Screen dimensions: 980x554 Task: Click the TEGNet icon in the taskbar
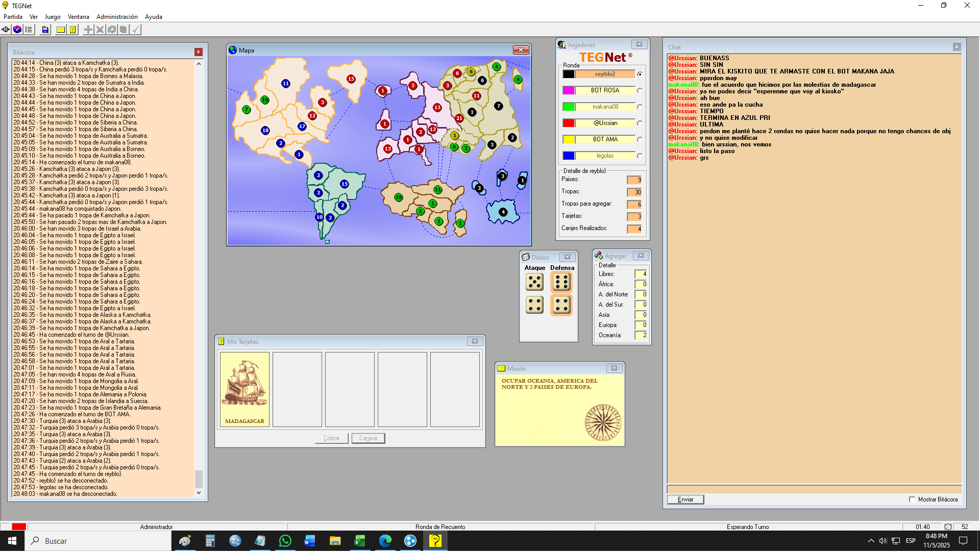435,541
